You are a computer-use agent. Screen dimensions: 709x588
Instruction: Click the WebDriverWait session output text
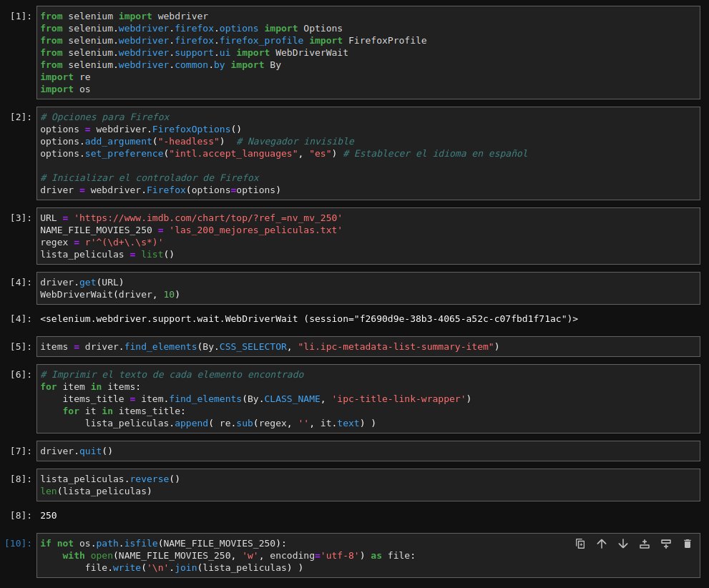click(x=309, y=319)
